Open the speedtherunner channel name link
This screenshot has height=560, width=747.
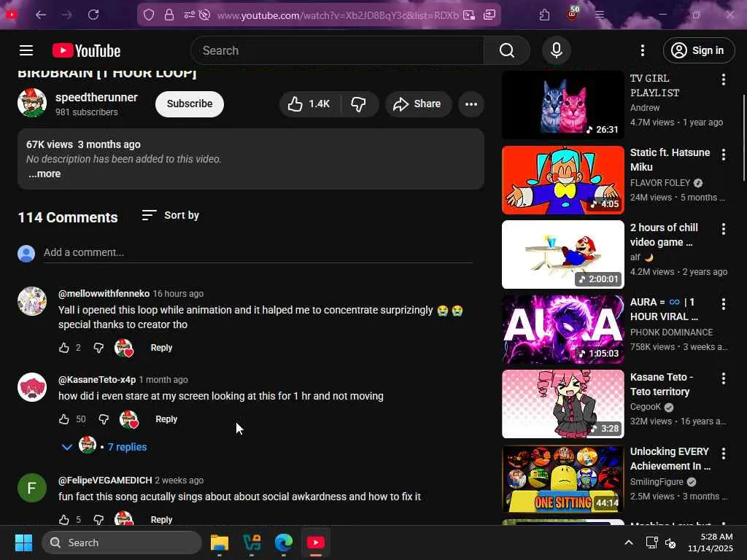(x=96, y=97)
